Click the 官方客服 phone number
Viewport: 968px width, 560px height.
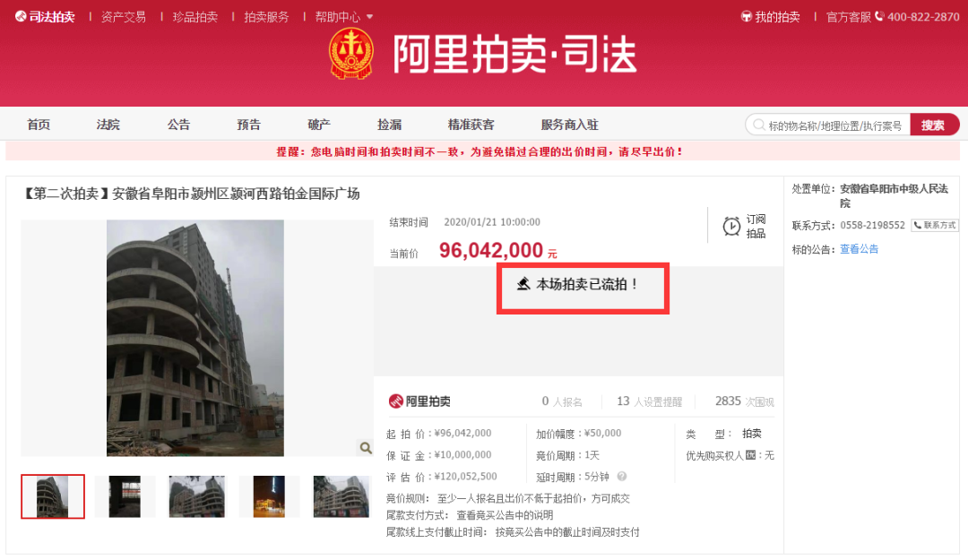(x=923, y=17)
